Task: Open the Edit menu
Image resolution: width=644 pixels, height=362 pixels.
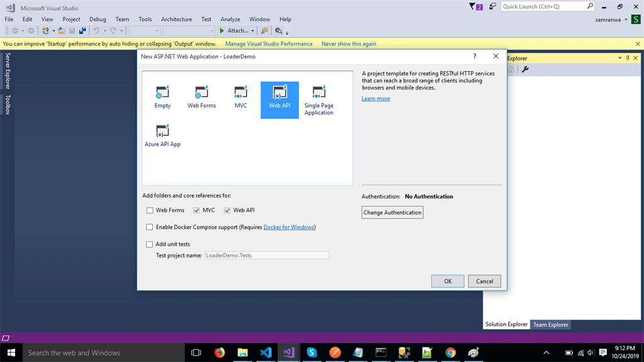Action: pos(27,20)
